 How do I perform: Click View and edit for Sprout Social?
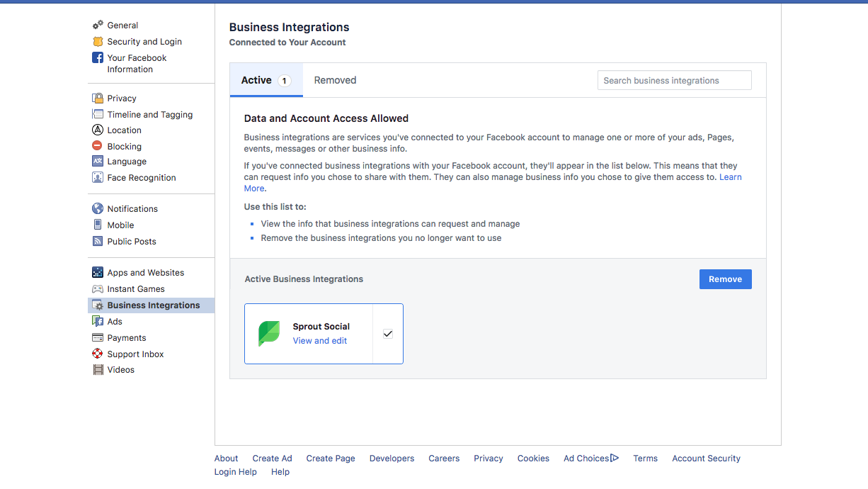click(x=319, y=340)
